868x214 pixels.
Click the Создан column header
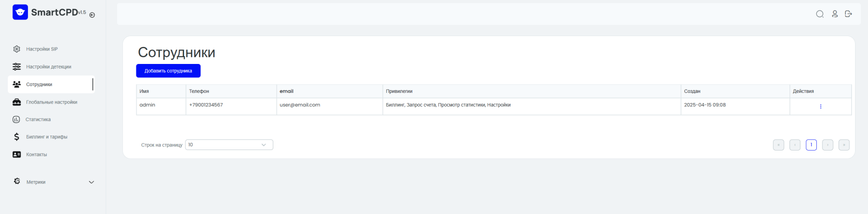pos(692,91)
